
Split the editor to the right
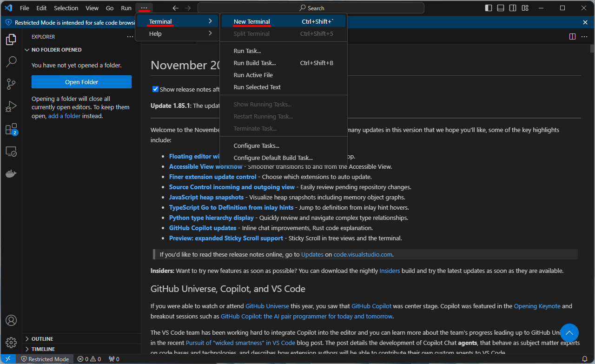click(572, 36)
